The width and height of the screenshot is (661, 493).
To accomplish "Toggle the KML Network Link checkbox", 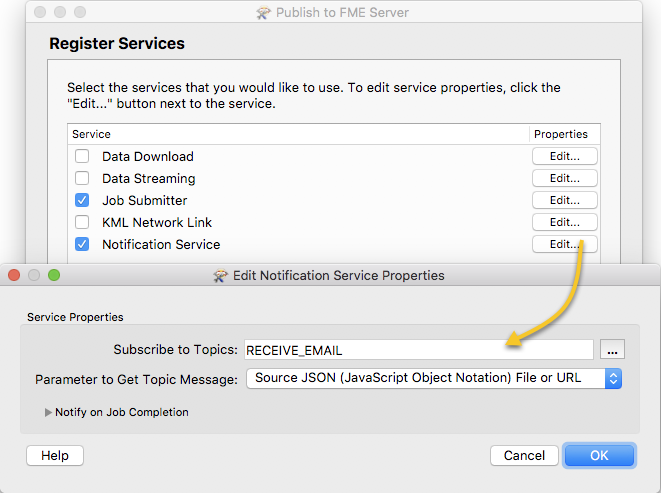I will [82, 222].
